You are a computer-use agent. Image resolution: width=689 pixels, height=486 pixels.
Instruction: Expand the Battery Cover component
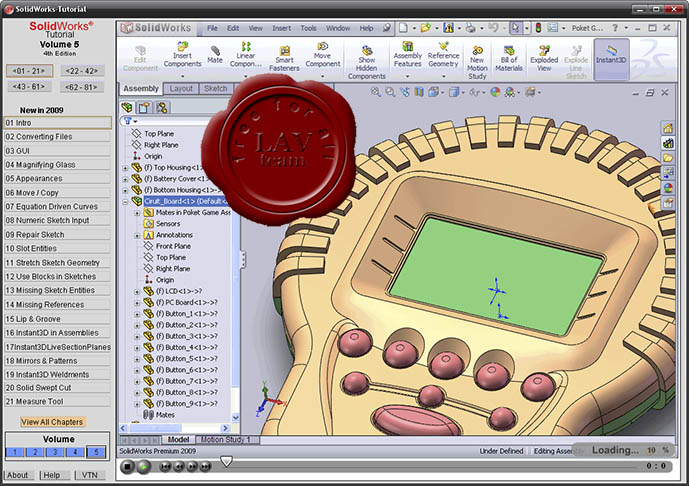125,179
